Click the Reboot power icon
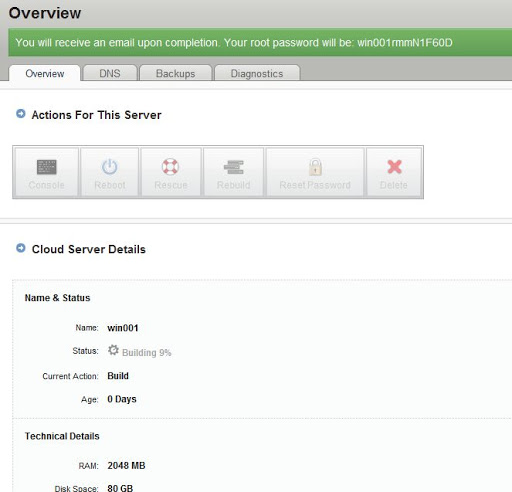 [110, 167]
